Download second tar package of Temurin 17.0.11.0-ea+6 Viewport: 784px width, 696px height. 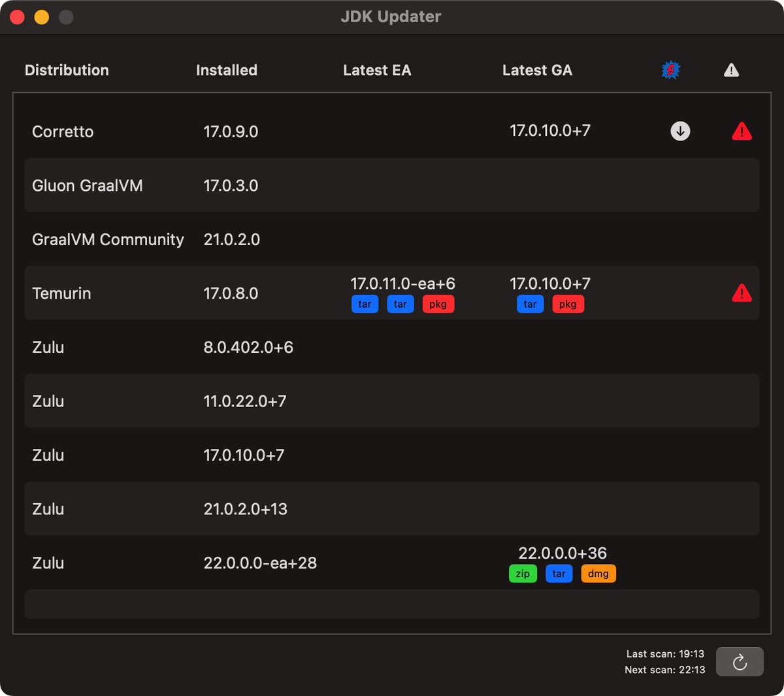click(400, 304)
